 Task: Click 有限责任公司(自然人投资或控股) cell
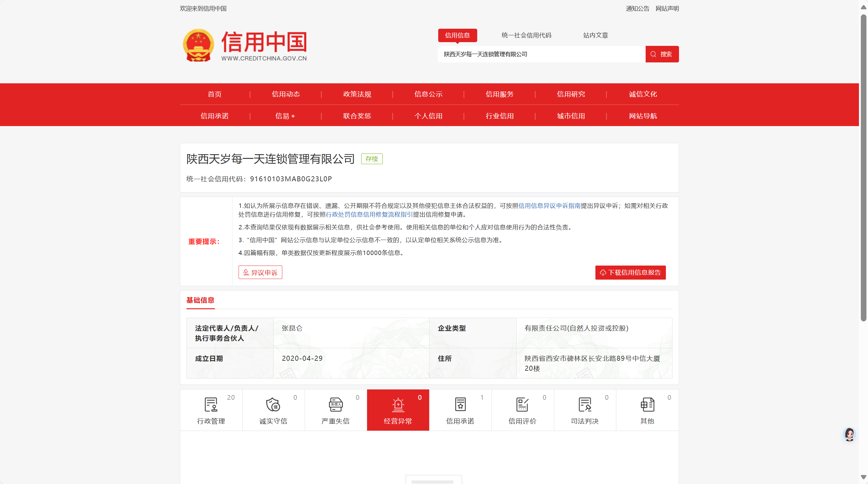point(576,328)
